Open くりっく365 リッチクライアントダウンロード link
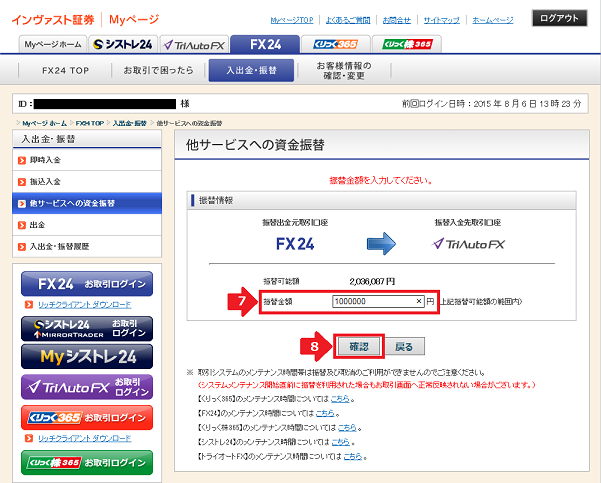 click(x=85, y=438)
